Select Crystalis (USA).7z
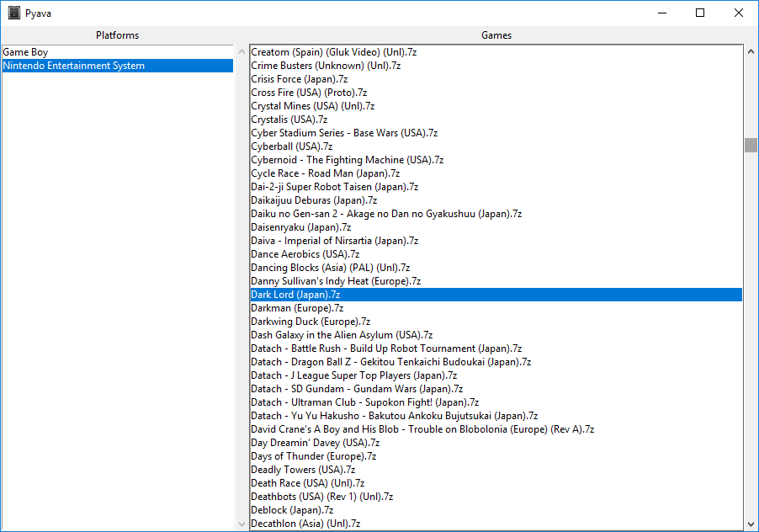 click(x=496, y=119)
